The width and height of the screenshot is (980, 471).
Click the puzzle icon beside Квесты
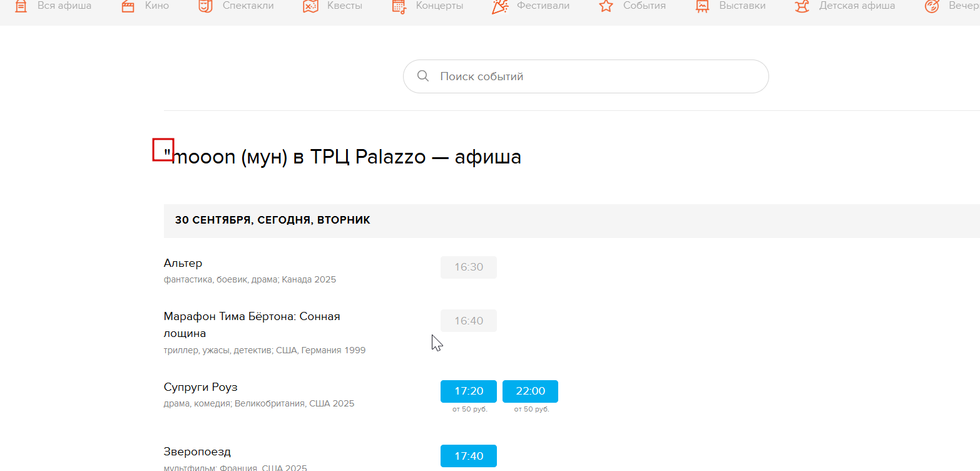coord(310,6)
